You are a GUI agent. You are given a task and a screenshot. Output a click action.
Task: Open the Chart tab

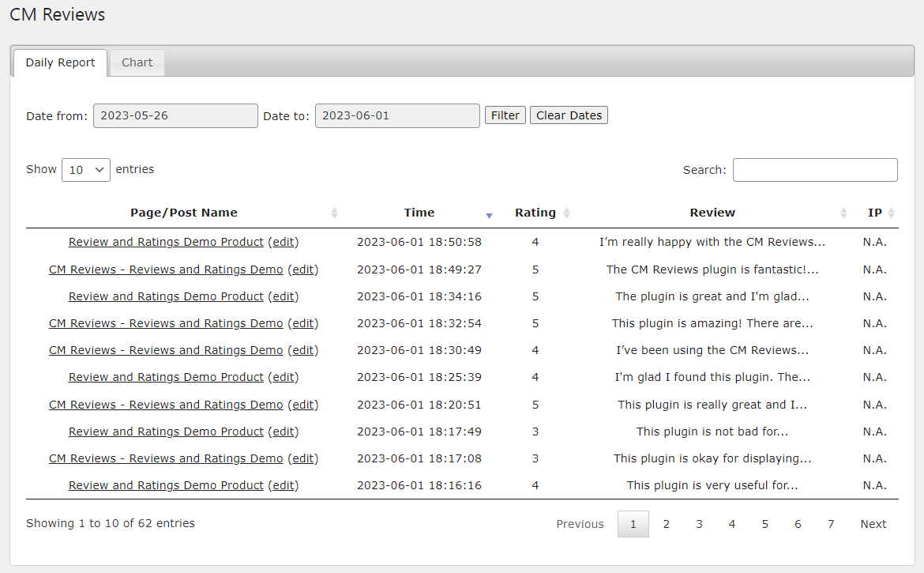[x=137, y=62]
